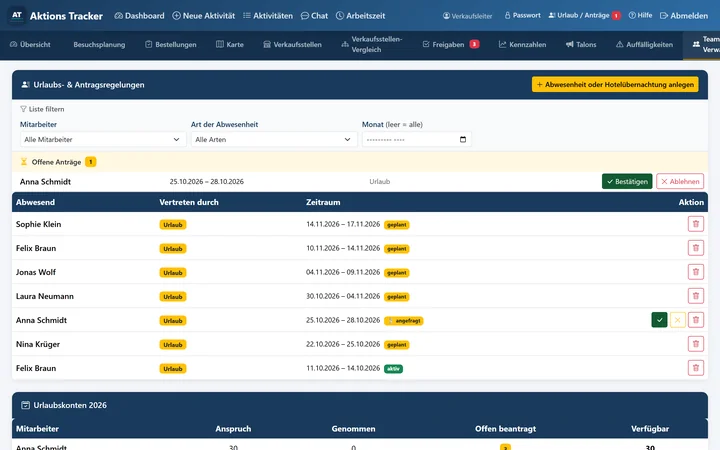This screenshot has width=720, height=450.
Task: Delete Jonas Wolf's absence entry
Action: (696, 272)
